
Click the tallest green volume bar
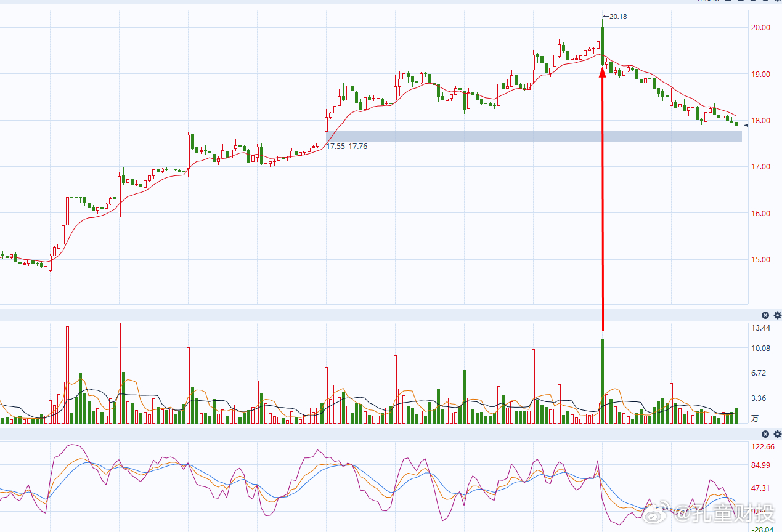tap(602, 381)
